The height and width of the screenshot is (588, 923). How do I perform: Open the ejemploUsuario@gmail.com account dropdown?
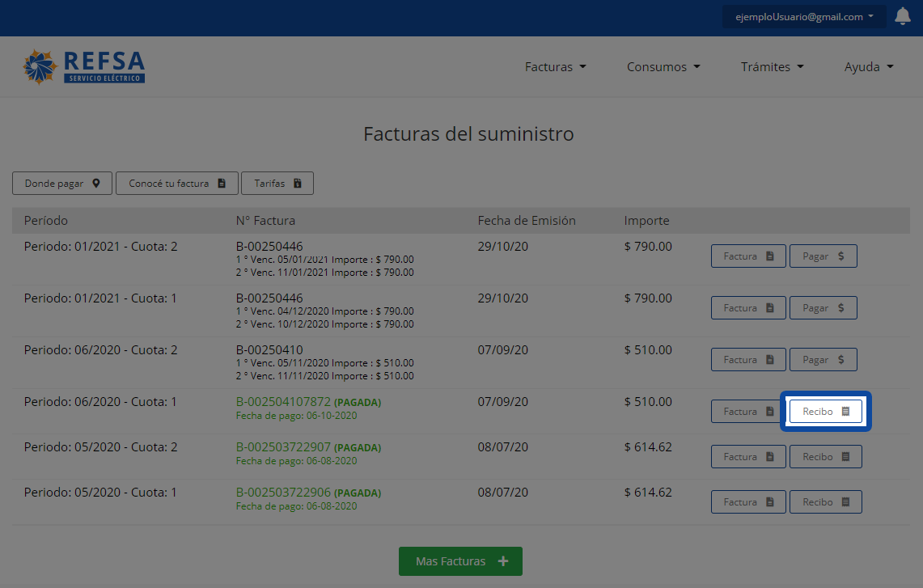click(803, 17)
